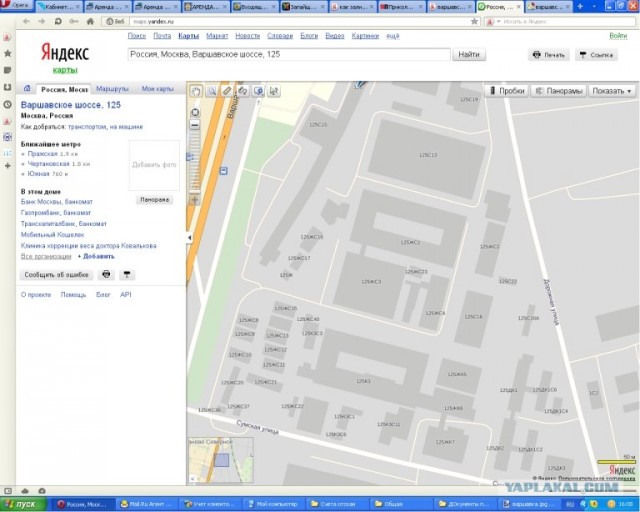
Task: Select the 'Россия, Москва' results tab
Action: coord(64,89)
